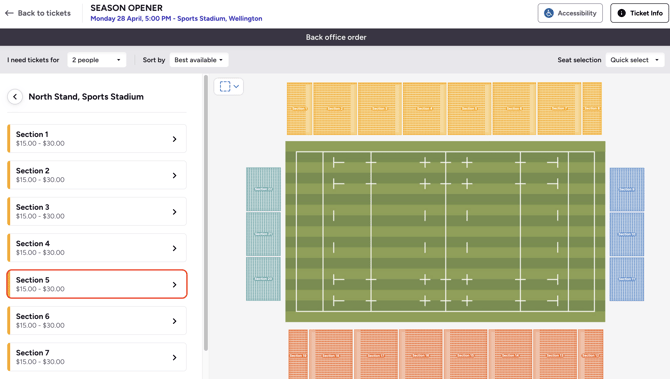Open the Quick select seat selection dropdown

[x=635, y=60]
